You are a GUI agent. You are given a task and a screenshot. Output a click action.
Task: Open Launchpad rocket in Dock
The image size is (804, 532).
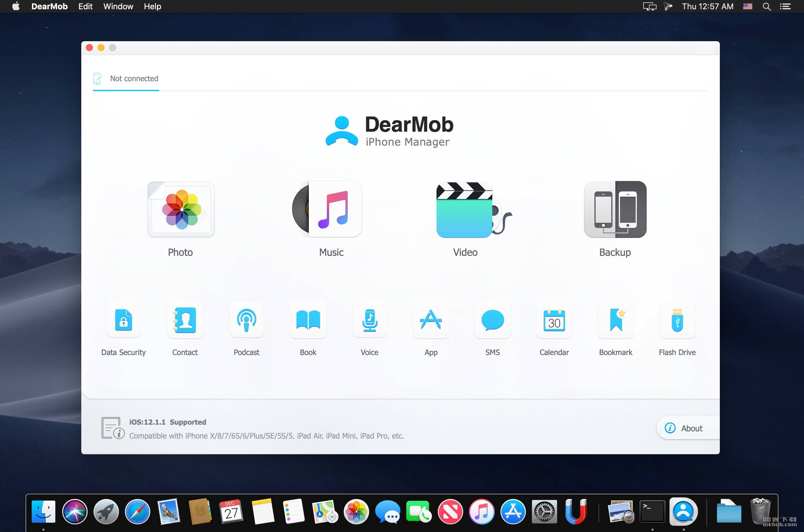106,511
